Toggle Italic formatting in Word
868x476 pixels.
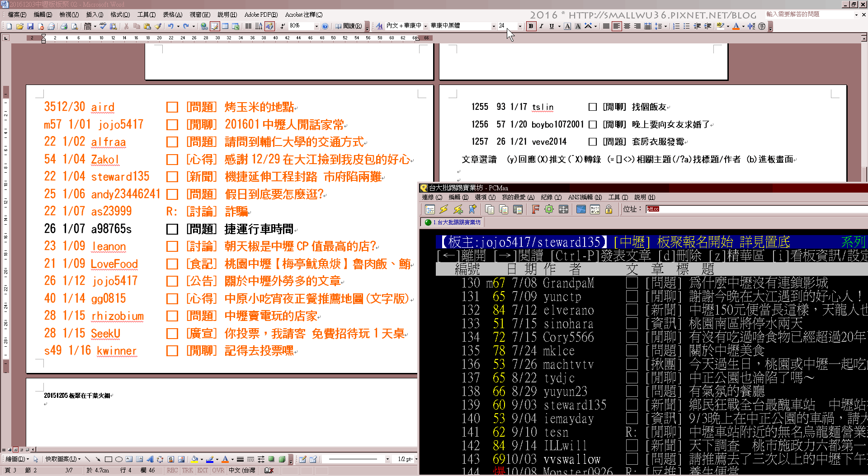click(x=541, y=26)
